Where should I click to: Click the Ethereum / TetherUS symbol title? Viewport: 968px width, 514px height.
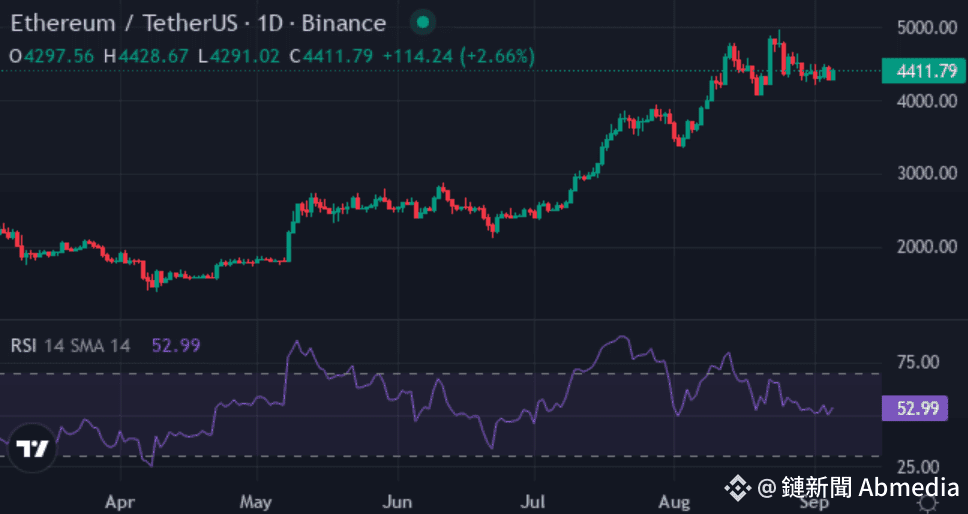[198, 23]
